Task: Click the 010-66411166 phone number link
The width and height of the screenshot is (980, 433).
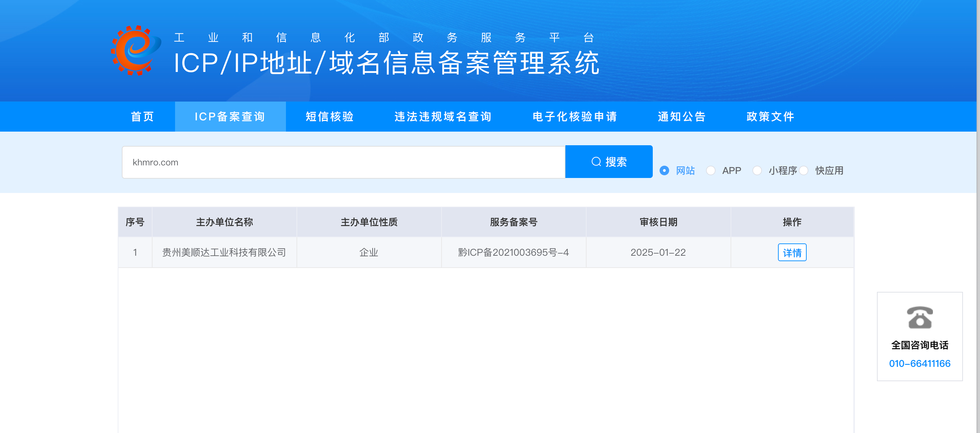Action: (x=920, y=363)
